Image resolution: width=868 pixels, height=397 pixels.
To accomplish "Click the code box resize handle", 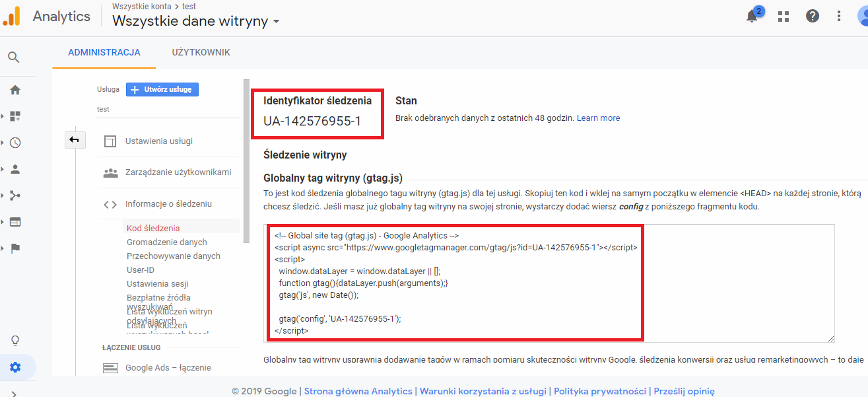I will point(830,338).
